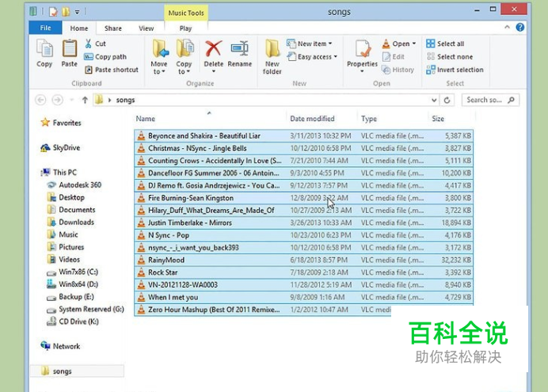Open the New item dropdown
The height and width of the screenshot is (392, 548).
point(310,44)
